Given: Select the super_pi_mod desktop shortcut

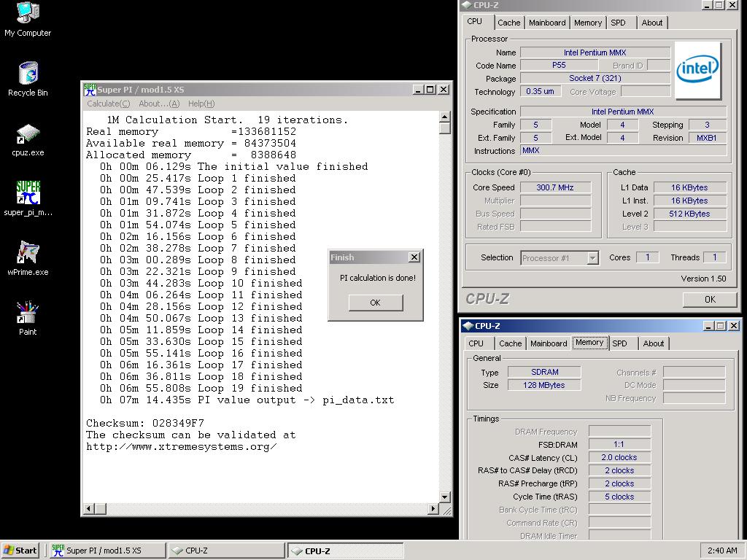Looking at the screenshot, I should click(x=28, y=198).
